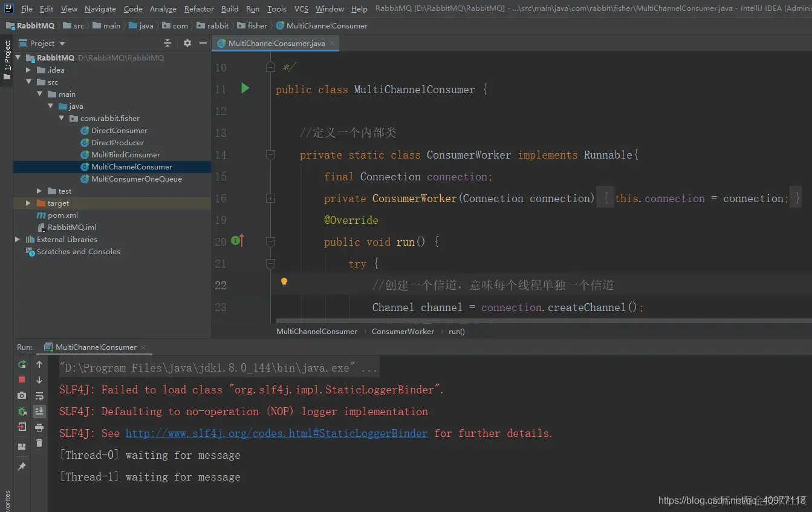
Task: Click the implements gutter marker on line 20
Action: [238, 241]
